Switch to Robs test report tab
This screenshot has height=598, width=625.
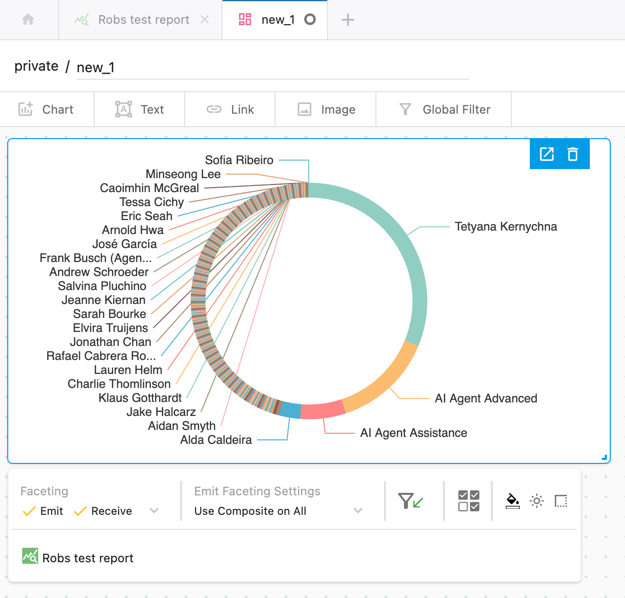click(x=143, y=19)
